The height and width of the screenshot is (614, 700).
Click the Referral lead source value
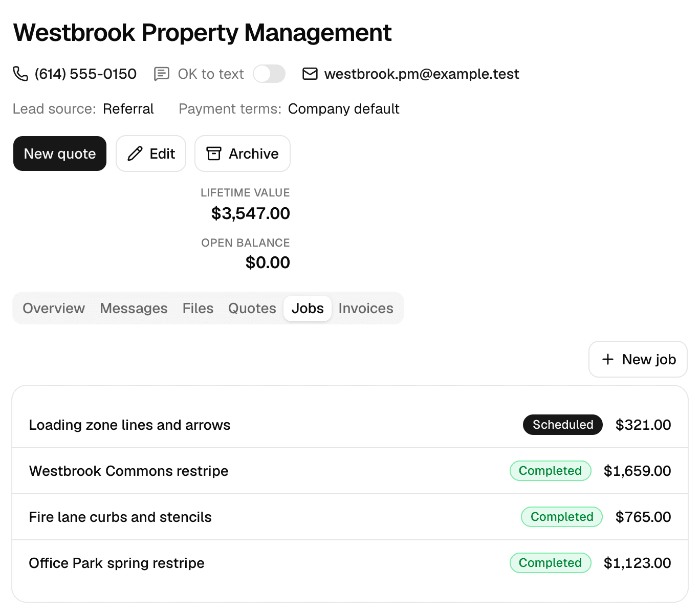coord(128,108)
